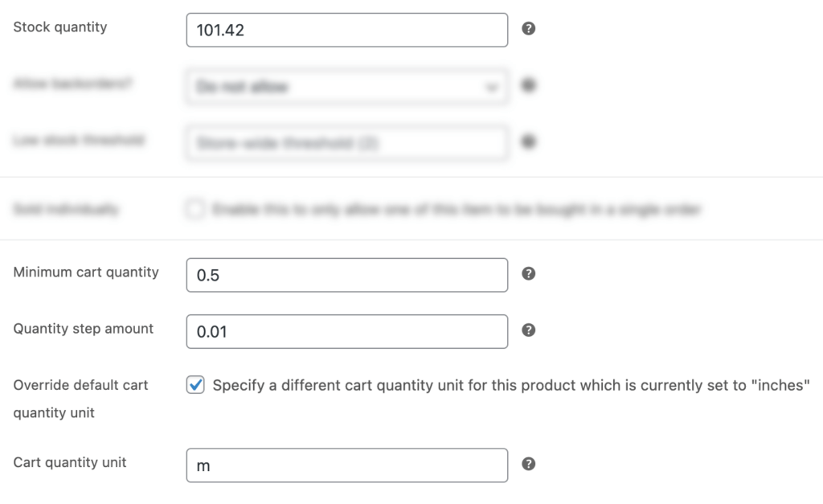Click the chevron on the Do not allow selector

click(x=491, y=85)
